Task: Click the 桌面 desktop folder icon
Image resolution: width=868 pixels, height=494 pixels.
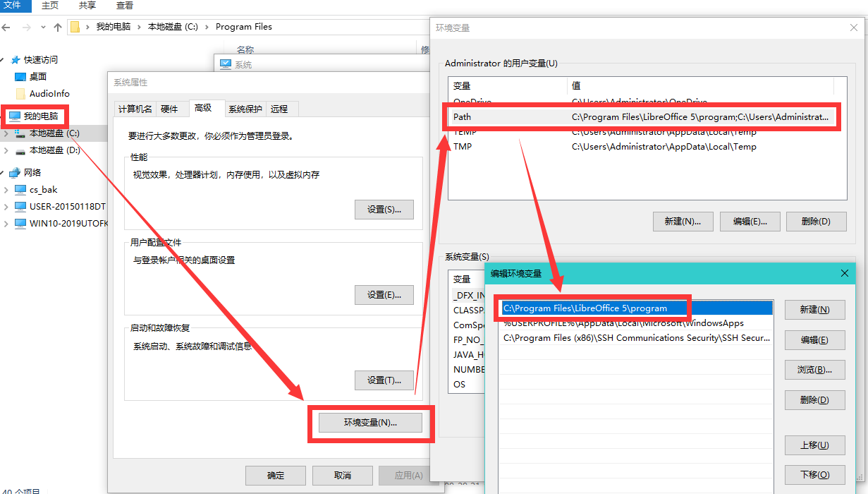Action: tap(20, 77)
